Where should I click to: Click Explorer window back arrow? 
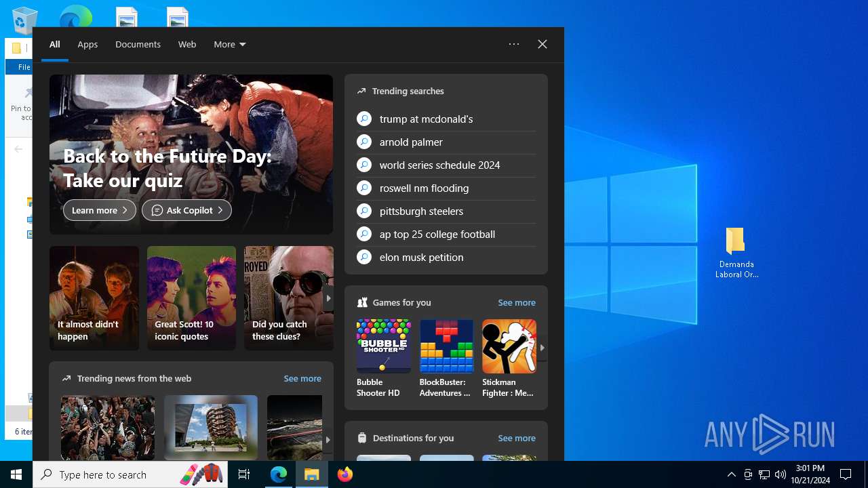[18, 148]
